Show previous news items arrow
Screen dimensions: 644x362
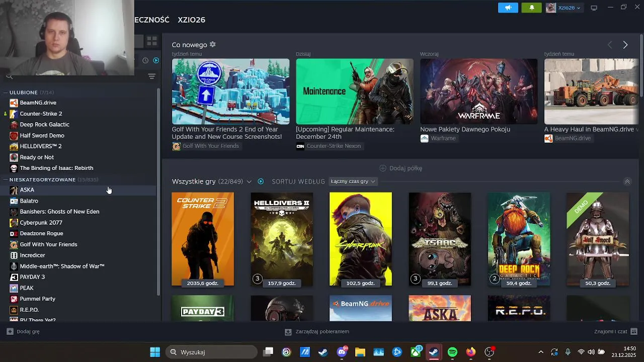pos(610,45)
